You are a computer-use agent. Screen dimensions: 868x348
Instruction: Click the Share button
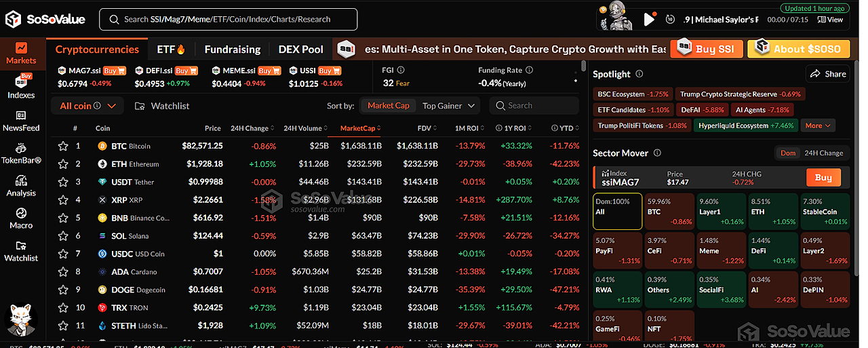click(x=828, y=74)
